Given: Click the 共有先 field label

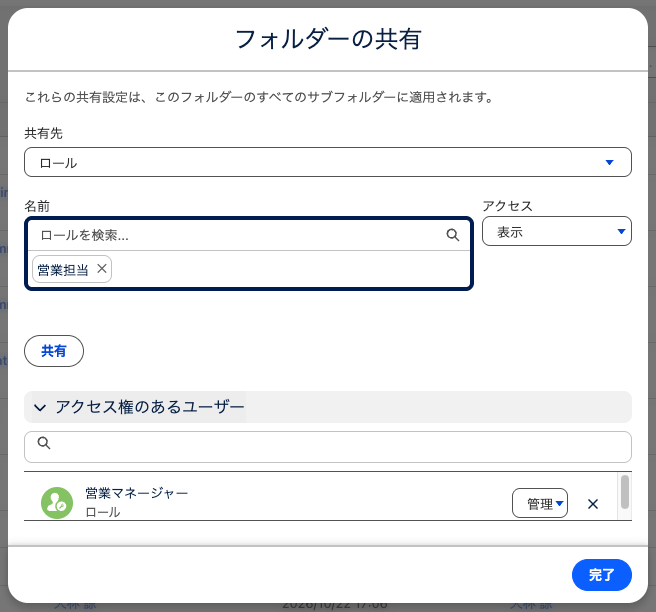Looking at the screenshot, I should pos(44,133).
